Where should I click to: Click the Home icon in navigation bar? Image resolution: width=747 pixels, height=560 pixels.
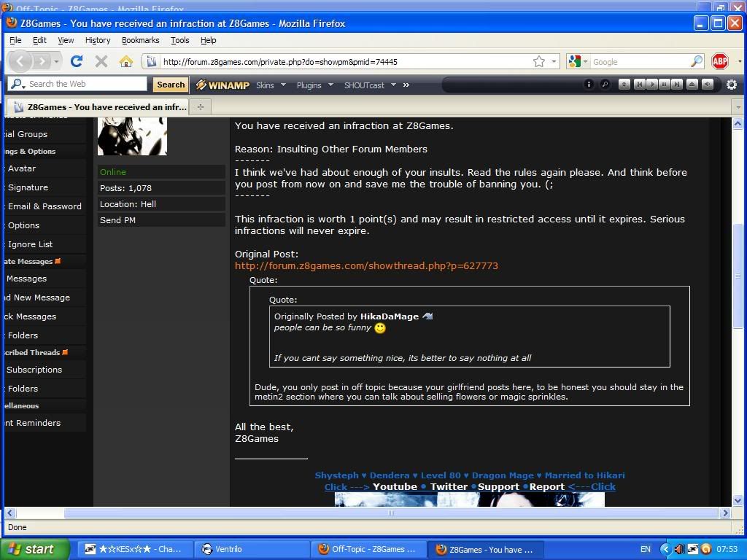126,62
